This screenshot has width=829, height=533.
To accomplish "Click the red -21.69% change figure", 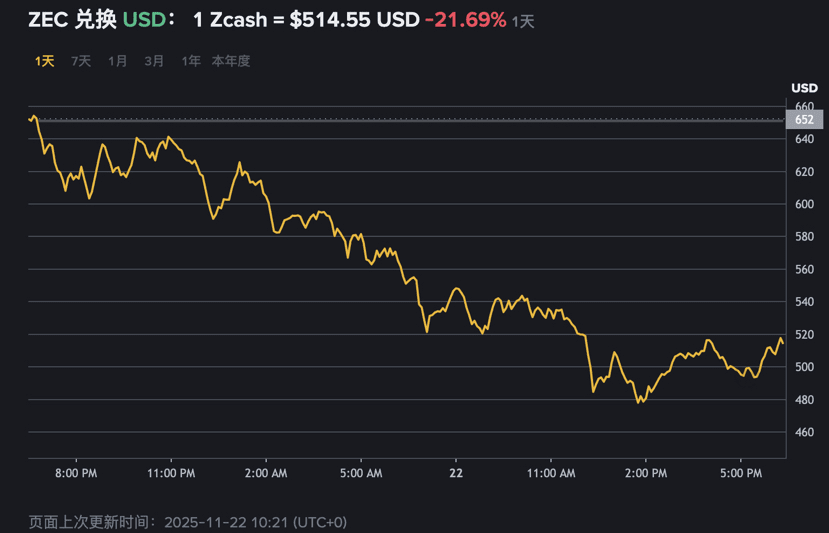I will click(465, 20).
